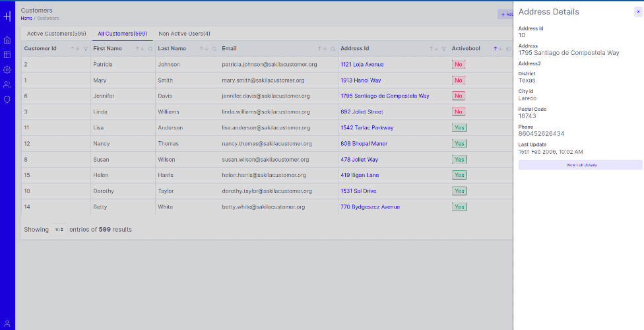The height and width of the screenshot is (330, 644).
Task: Click the app logo in the sidebar
Action: (7, 16)
